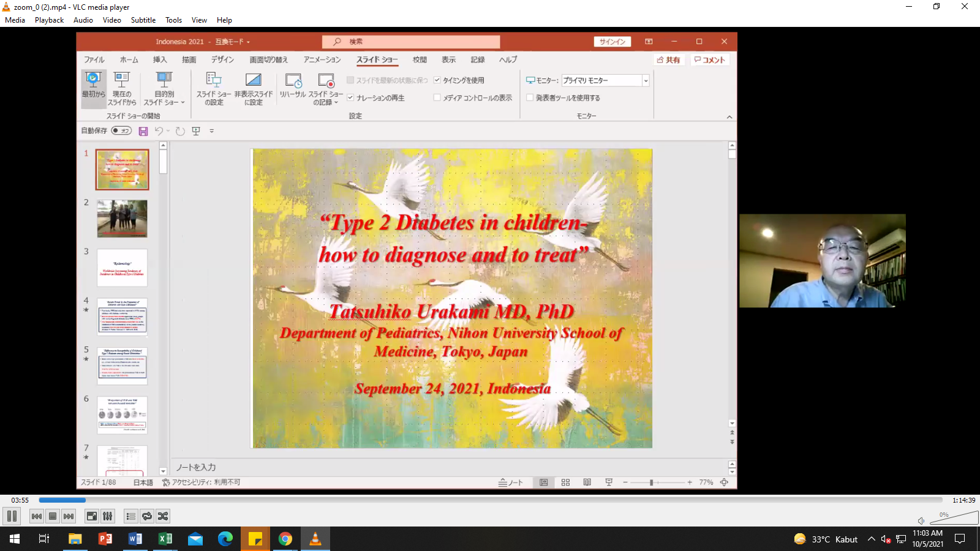Show the VLC playlist
The width and height of the screenshot is (980, 551).
[x=130, y=516]
